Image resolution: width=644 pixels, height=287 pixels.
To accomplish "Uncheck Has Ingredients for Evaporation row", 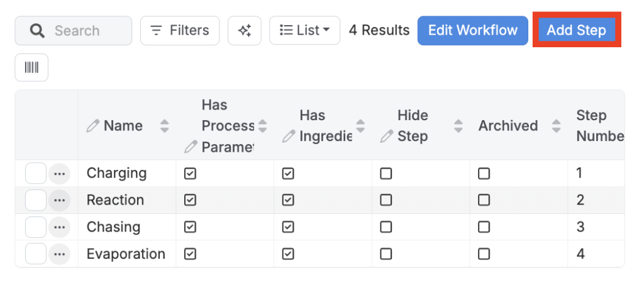I will tap(288, 254).
